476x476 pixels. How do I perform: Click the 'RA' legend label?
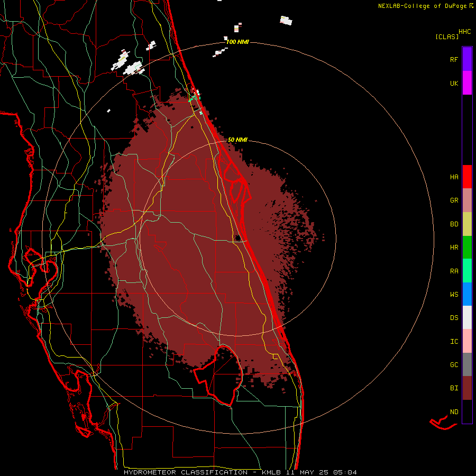point(454,271)
